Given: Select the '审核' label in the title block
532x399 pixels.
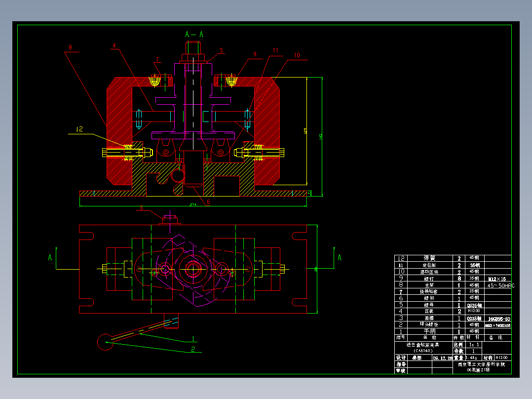Looking at the screenshot, I should [401, 371].
